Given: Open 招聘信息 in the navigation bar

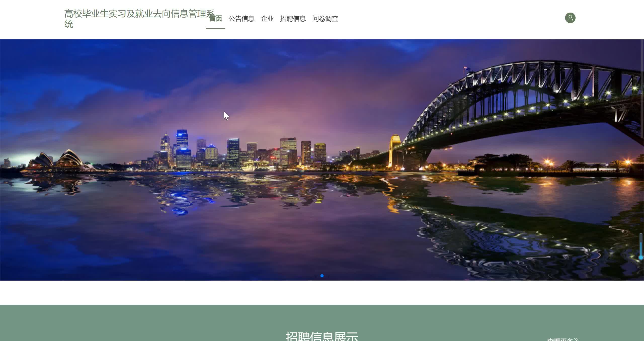Looking at the screenshot, I should pyautogui.click(x=293, y=19).
